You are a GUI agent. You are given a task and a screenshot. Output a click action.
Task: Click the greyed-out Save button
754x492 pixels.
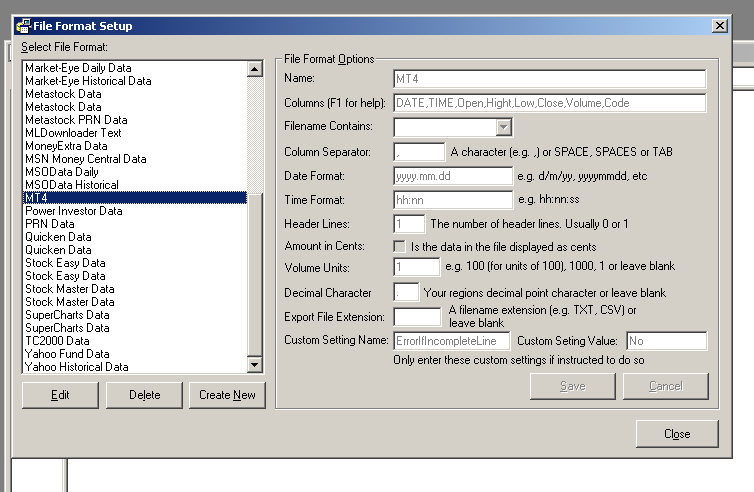573,386
